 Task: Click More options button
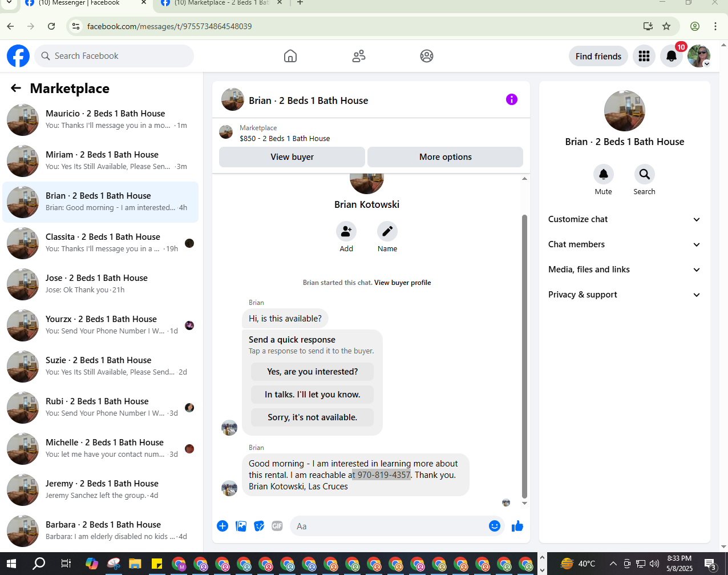(x=446, y=157)
